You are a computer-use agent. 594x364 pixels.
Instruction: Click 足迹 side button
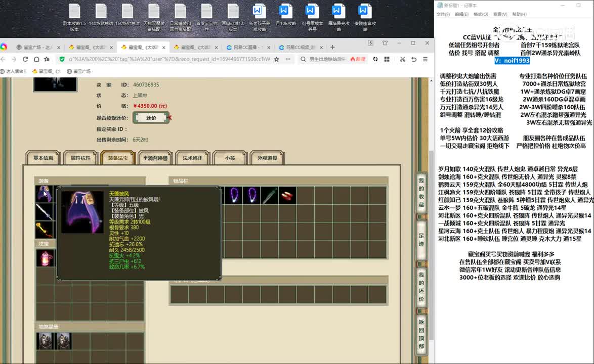(421, 240)
